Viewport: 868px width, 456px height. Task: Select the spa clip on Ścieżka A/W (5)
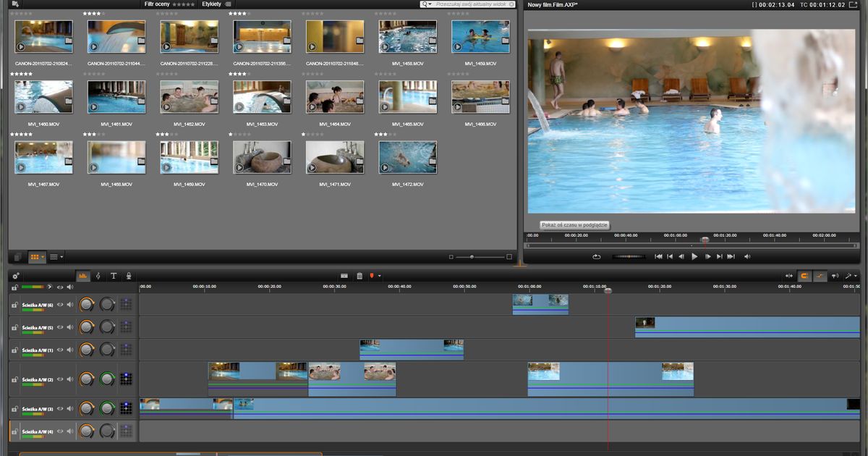coord(748,327)
